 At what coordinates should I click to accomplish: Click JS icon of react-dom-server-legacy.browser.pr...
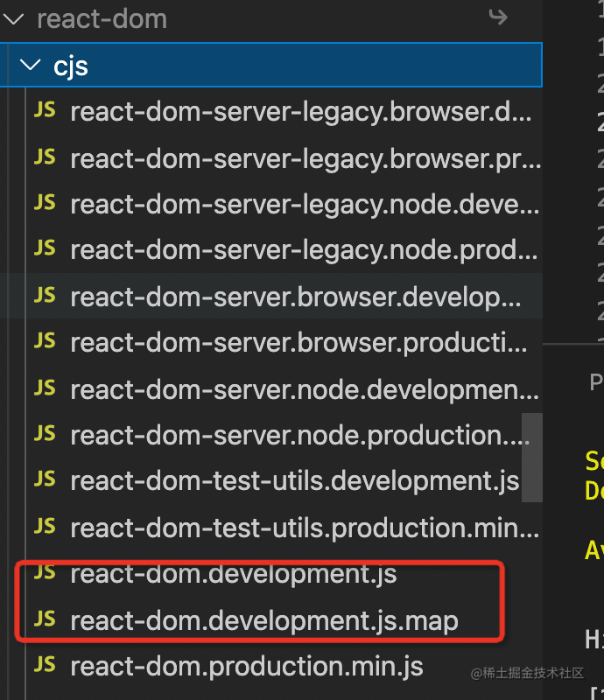tap(45, 157)
